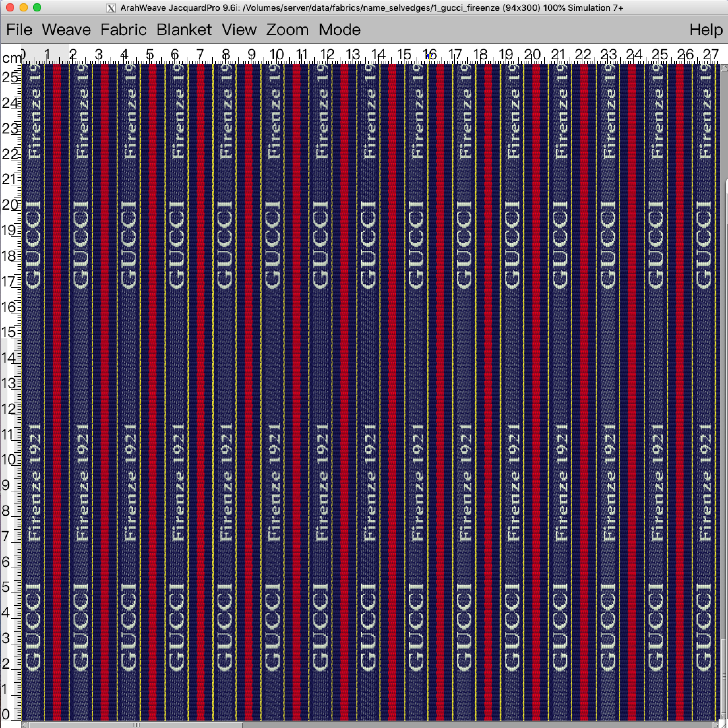Click the red close window button
Viewport: 728px width, 728px height.
coord(10,7)
